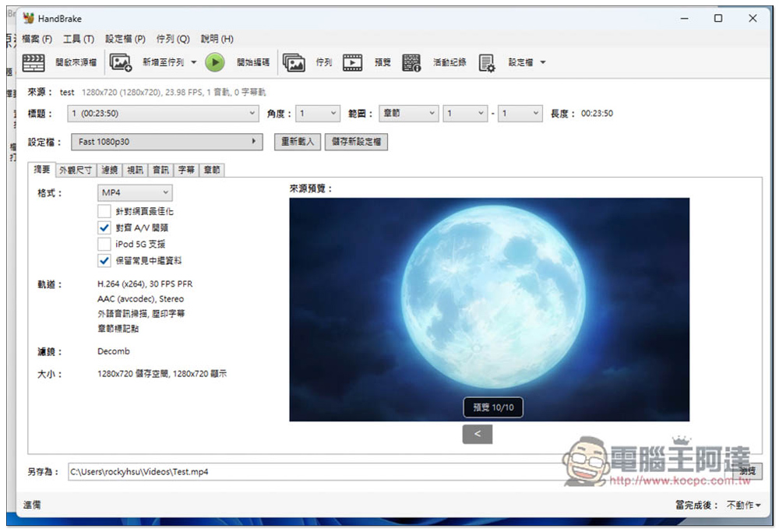Click the Add to Queue picture icon

pos(120,62)
